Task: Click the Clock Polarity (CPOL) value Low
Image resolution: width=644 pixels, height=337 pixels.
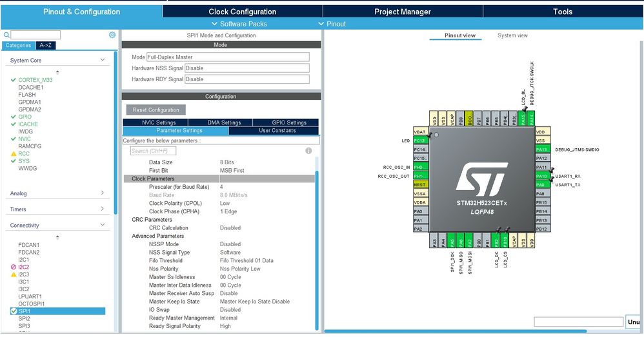Action: click(225, 204)
